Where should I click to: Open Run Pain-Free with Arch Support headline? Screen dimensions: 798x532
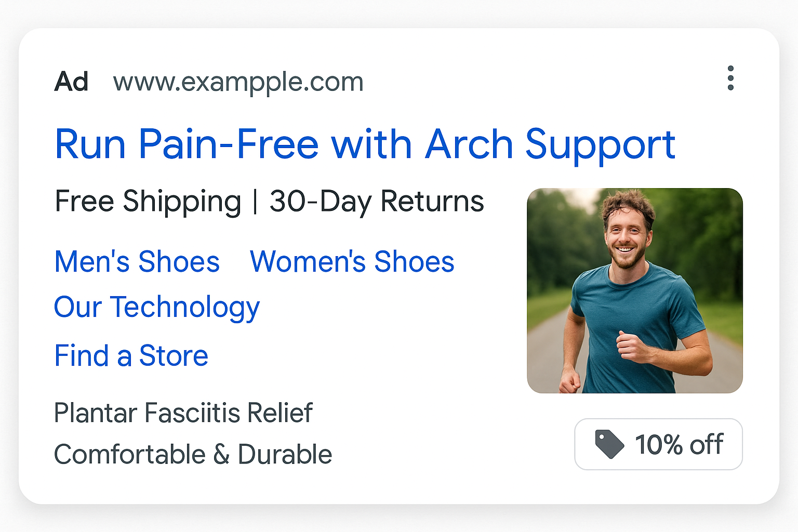click(365, 145)
